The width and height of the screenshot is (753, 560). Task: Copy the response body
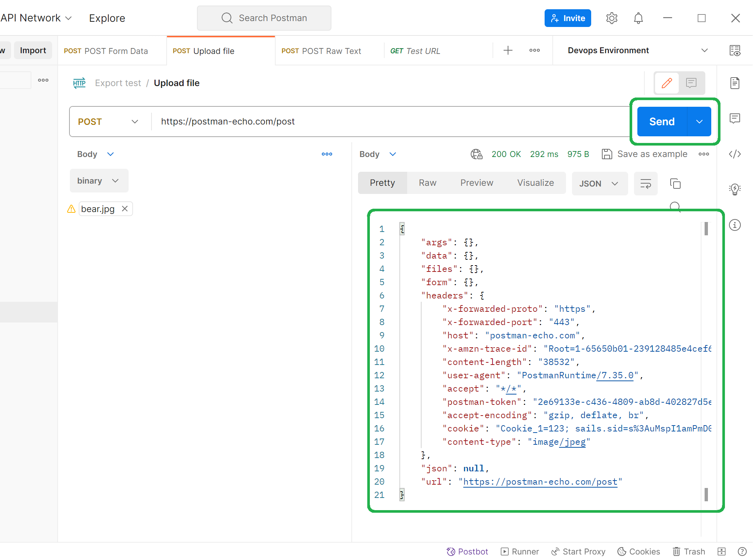coord(676,183)
